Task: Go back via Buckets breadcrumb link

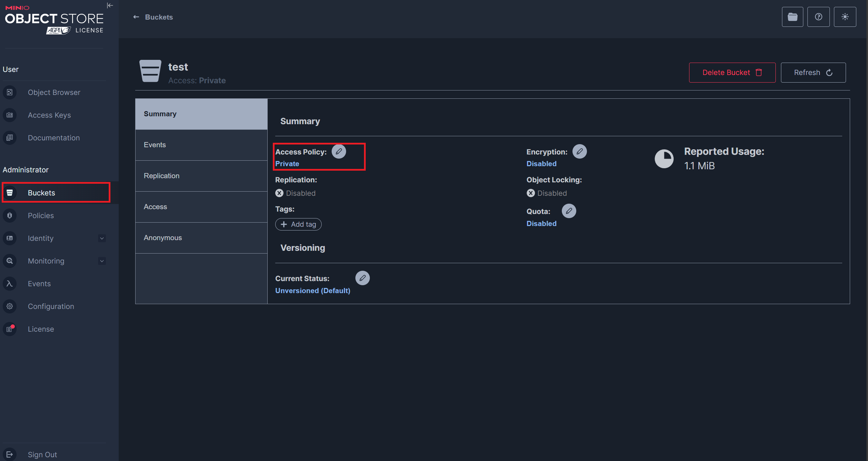Action: point(159,17)
